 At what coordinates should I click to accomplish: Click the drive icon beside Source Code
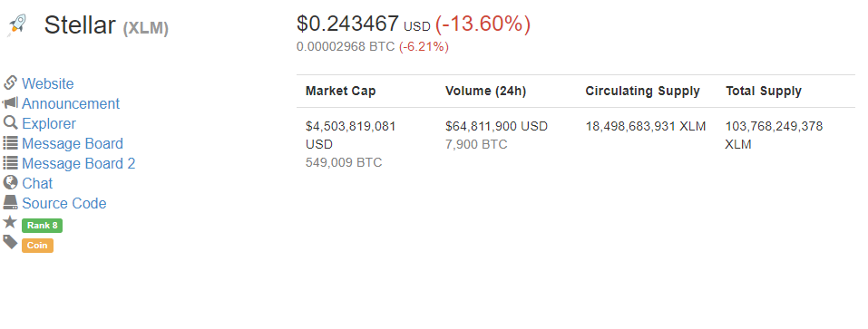(10, 202)
